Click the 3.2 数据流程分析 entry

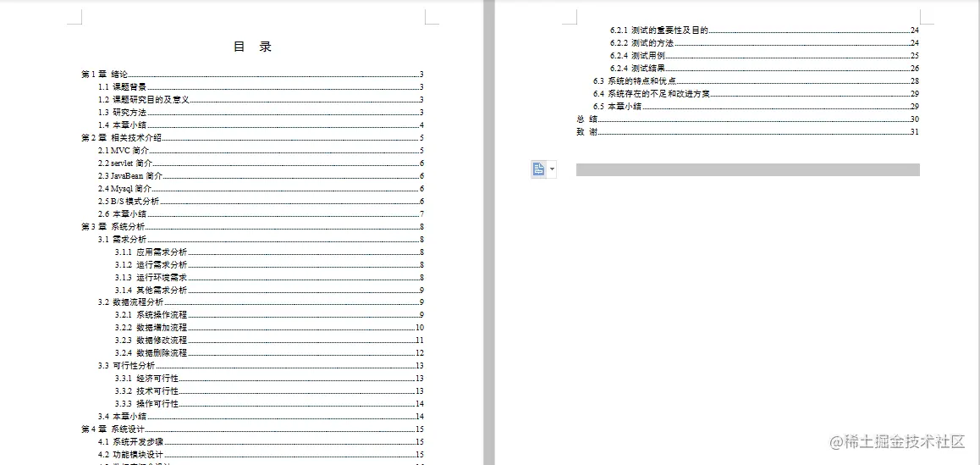(262, 302)
